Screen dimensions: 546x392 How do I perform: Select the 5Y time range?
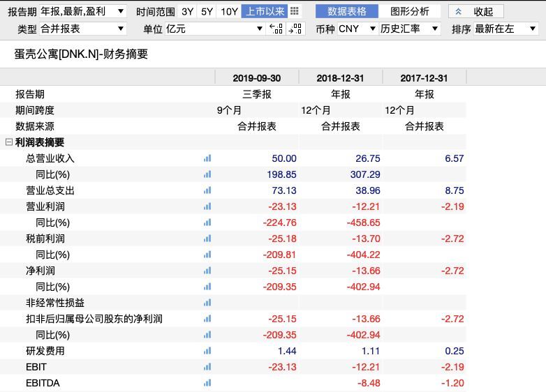[207, 12]
